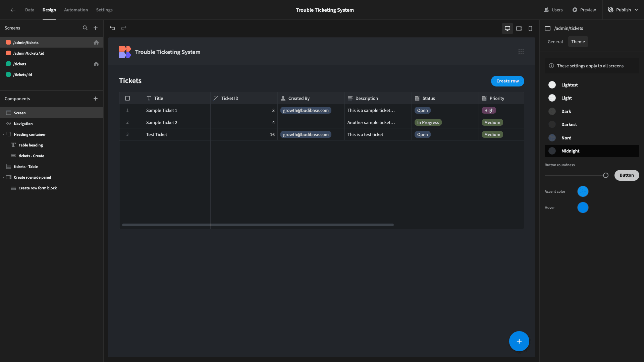
Task: Click the home icon on /admin/tickets
Action: click(96, 43)
